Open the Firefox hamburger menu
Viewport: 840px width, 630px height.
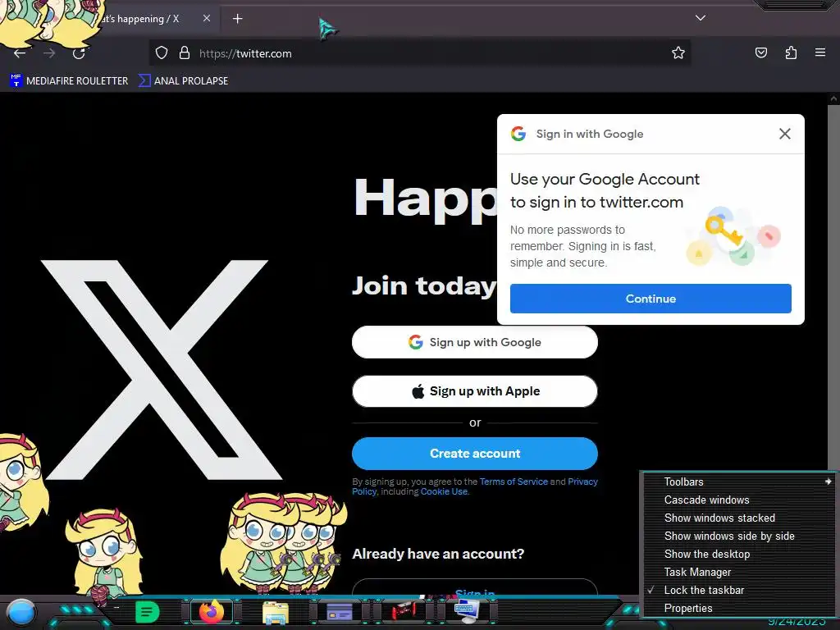(820, 52)
